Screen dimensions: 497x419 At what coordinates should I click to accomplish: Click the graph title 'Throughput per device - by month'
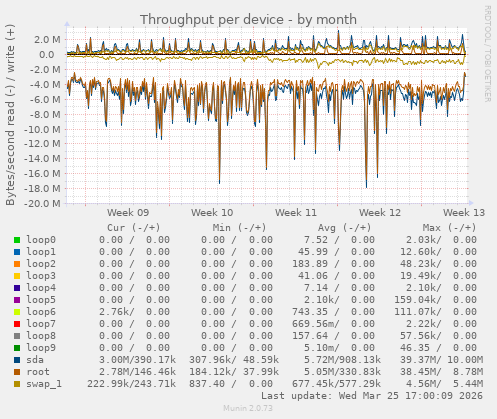(x=248, y=20)
